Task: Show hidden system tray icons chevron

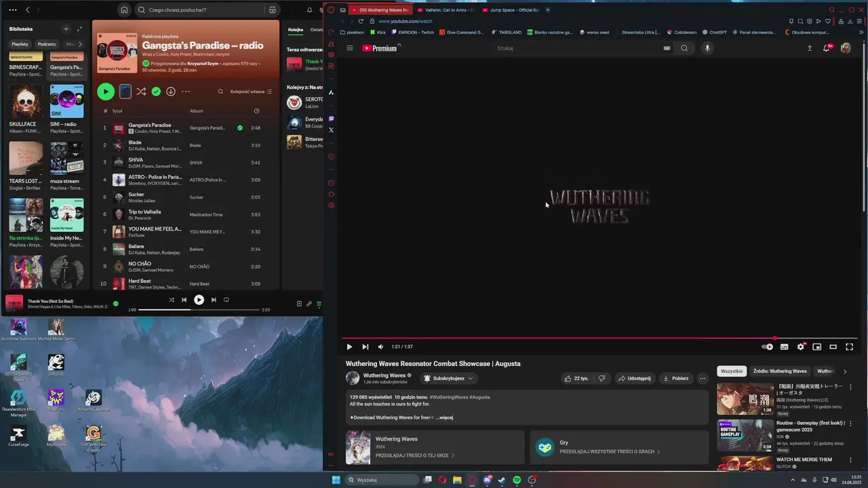Action: pos(793,480)
